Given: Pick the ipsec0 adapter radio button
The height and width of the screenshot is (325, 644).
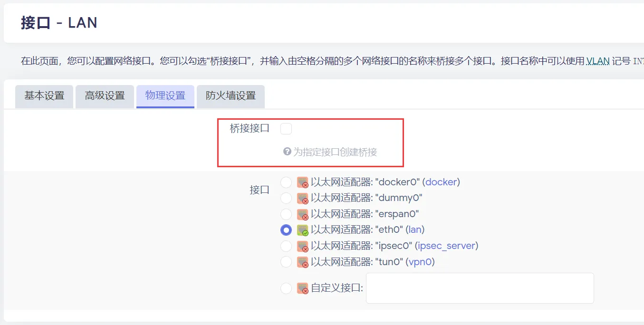Looking at the screenshot, I should tap(286, 246).
